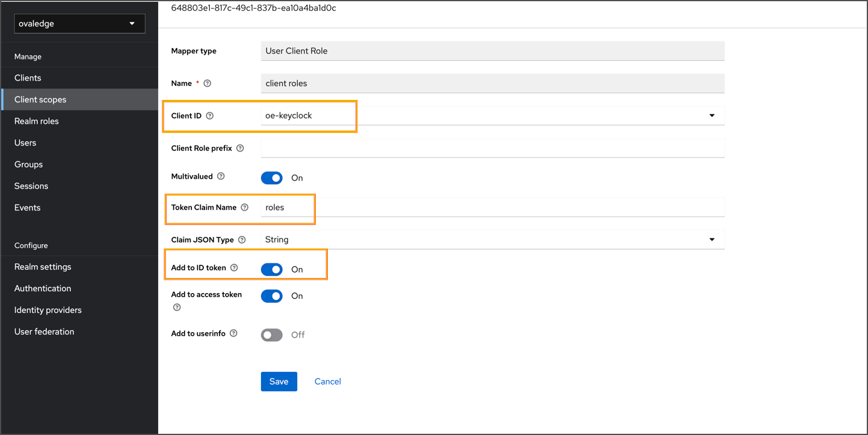Click Claim JSON Type help icon
This screenshot has height=435, width=868.
coord(242,239)
